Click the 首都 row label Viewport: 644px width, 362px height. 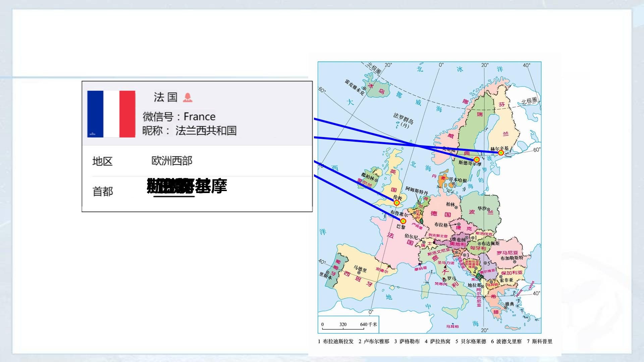click(103, 192)
